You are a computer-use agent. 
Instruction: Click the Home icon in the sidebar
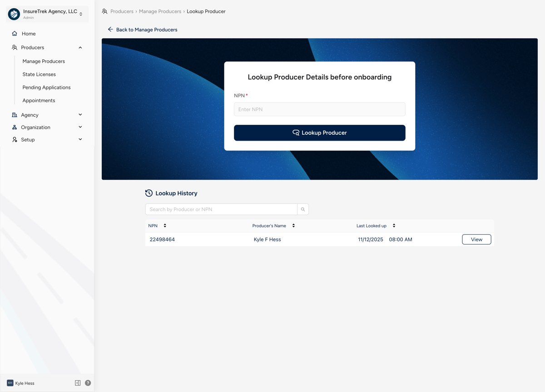click(14, 33)
